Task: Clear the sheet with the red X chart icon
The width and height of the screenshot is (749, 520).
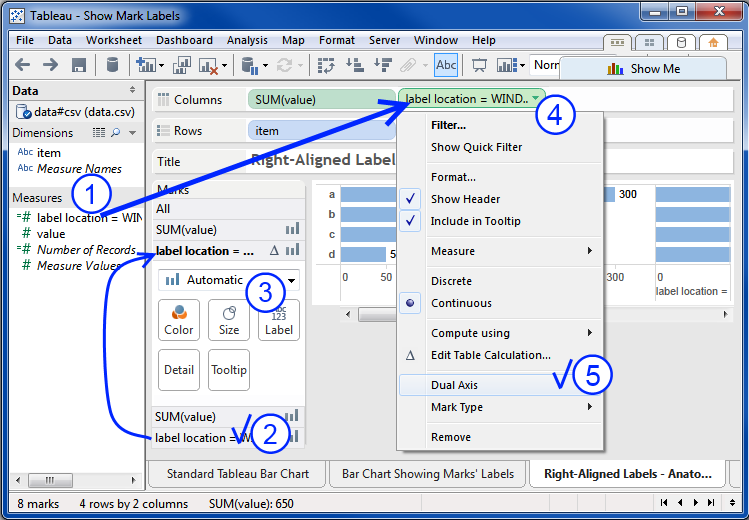Action: click(208, 65)
